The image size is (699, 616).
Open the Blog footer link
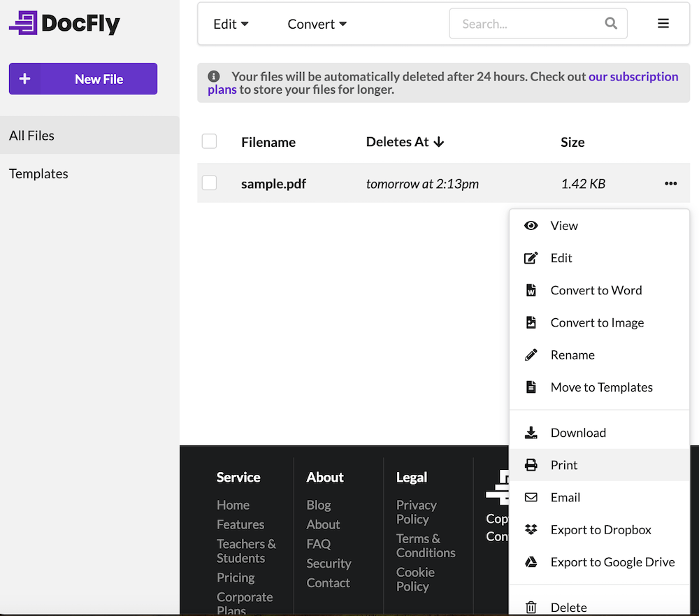pyautogui.click(x=318, y=505)
